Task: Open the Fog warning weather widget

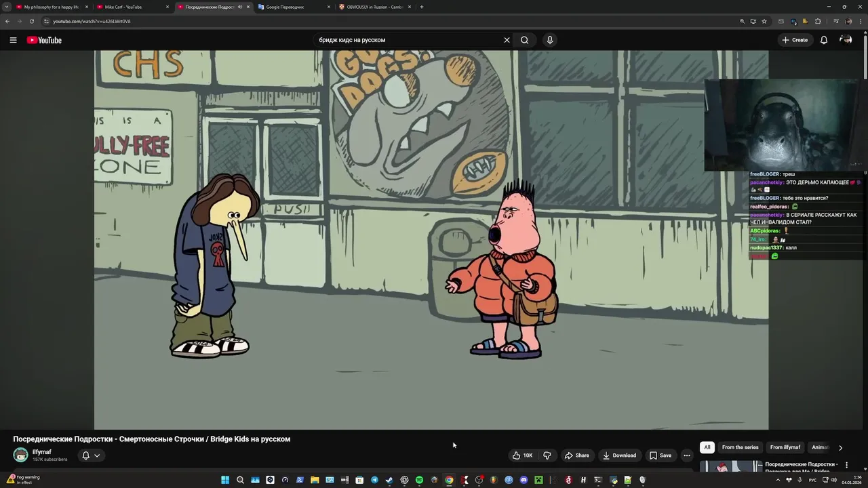Action: pyautogui.click(x=22, y=479)
